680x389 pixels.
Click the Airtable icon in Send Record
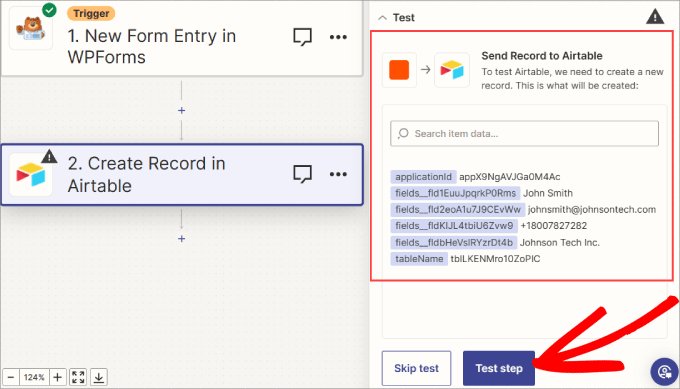452,70
